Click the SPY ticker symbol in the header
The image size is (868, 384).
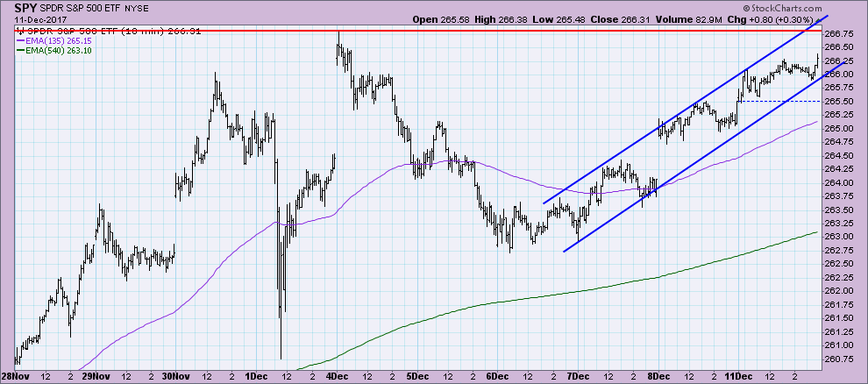point(26,10)
